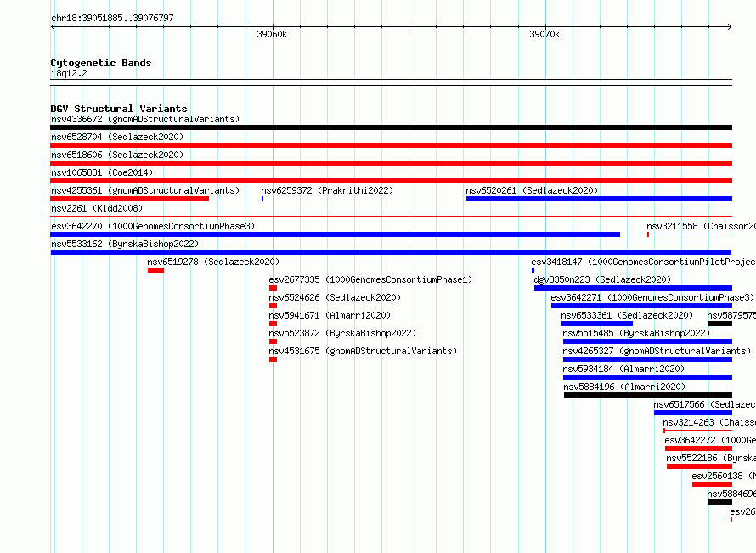Click the nsv6517566 Sedlazeck label
This screenshot has height=553, width=756.
point(704,404)
